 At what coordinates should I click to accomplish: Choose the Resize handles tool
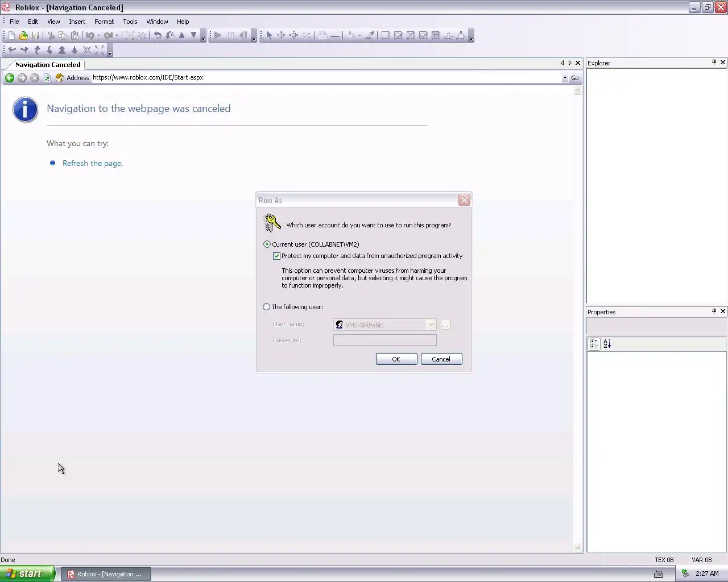coord(293,35)
